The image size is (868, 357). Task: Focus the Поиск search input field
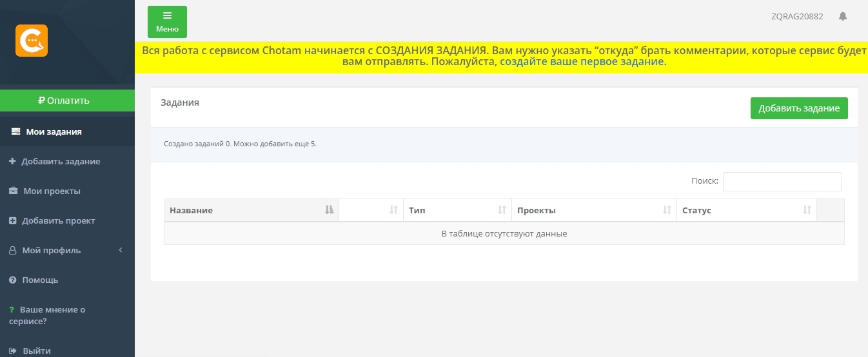tap(782, 182)
